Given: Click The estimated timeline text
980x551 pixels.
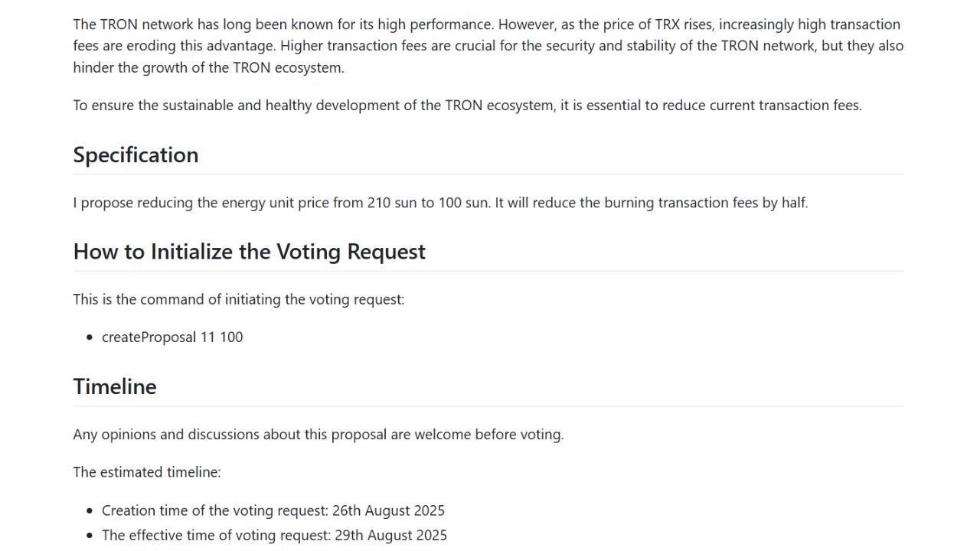Looking at the screenshot, I should [147, 472].
